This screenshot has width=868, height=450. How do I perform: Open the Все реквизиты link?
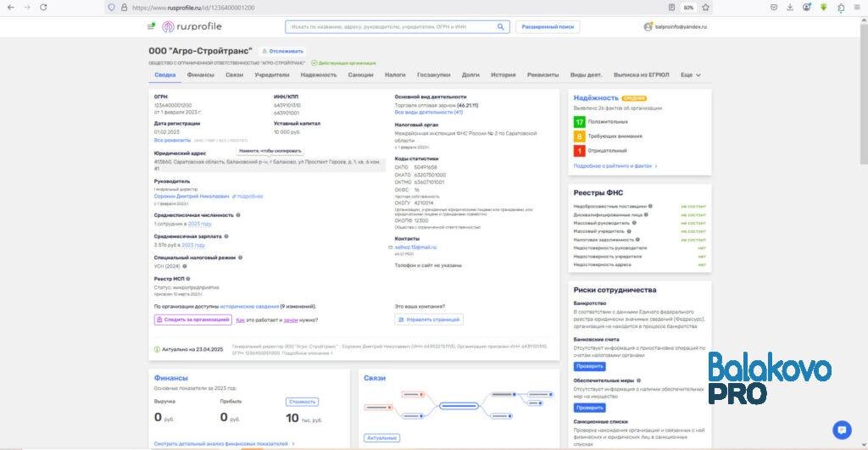pos(172,140)
